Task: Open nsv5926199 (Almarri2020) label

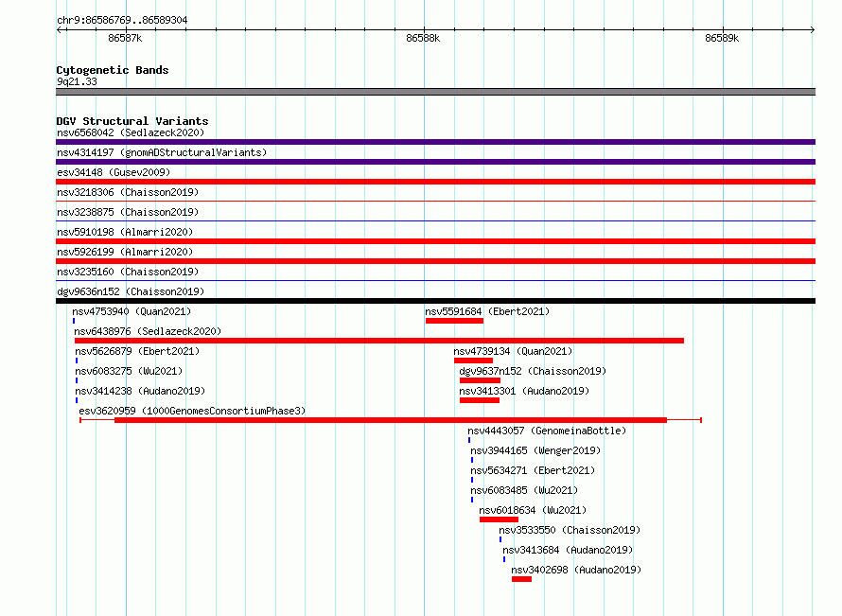Action: coord(125,252)
